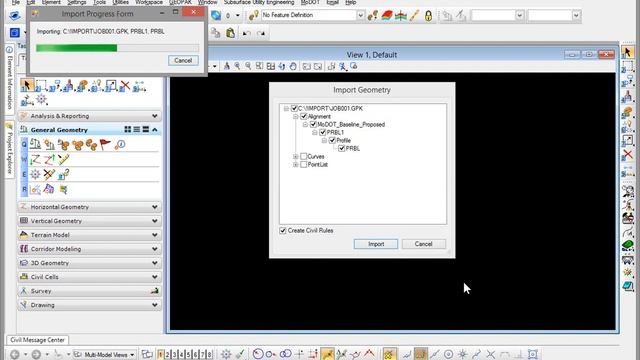Collapse the MoDOT_Baseline_Proposed node

pos(305,124)
